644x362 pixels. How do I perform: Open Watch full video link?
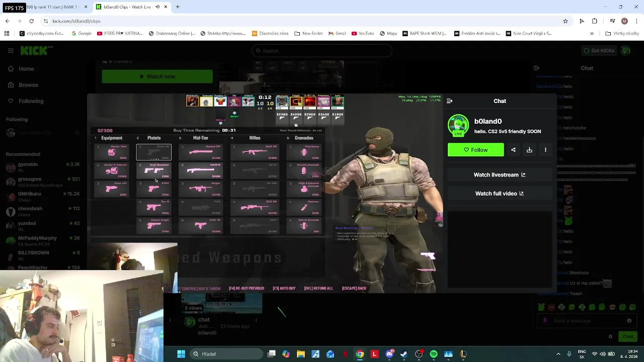[499, 193]
